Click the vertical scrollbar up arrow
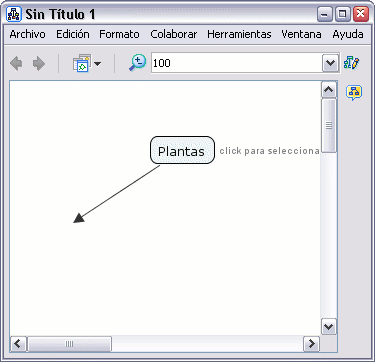 329,89
